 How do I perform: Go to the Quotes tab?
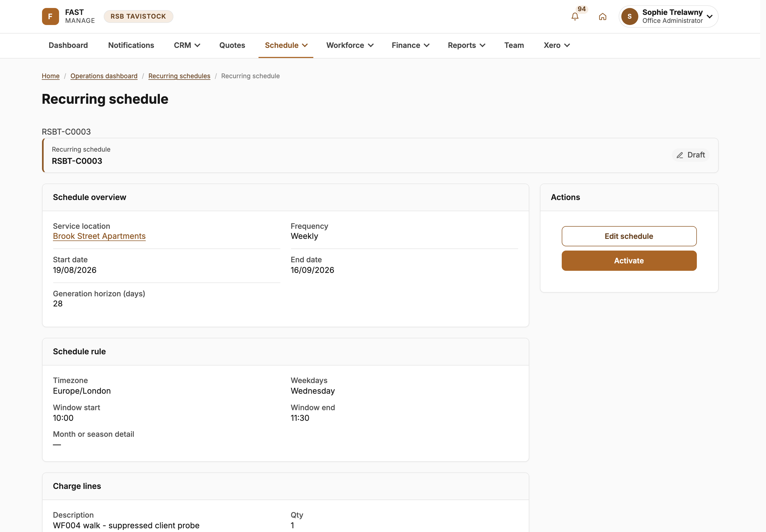pyautogui.click(x=232, y=45)
